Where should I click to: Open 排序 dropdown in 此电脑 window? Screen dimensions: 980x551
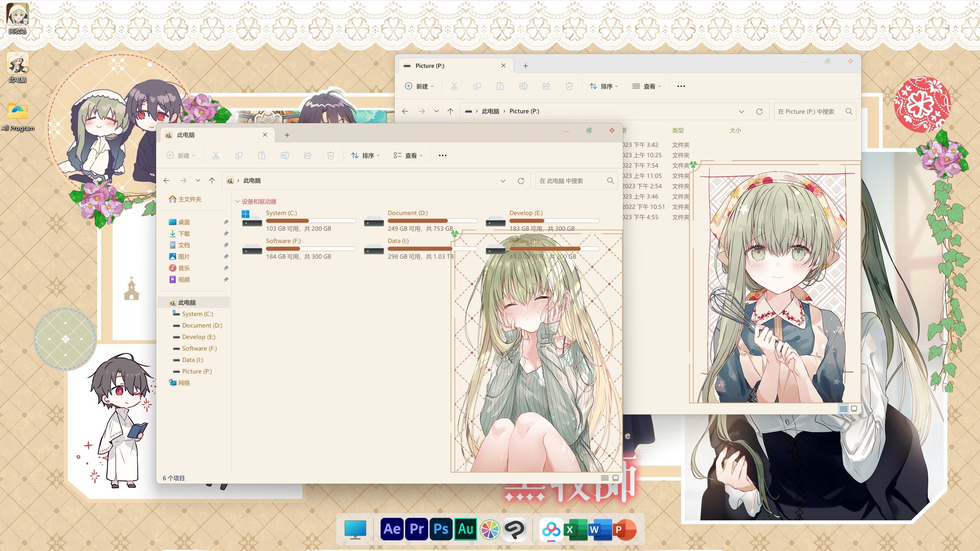[x=366, y=155]
